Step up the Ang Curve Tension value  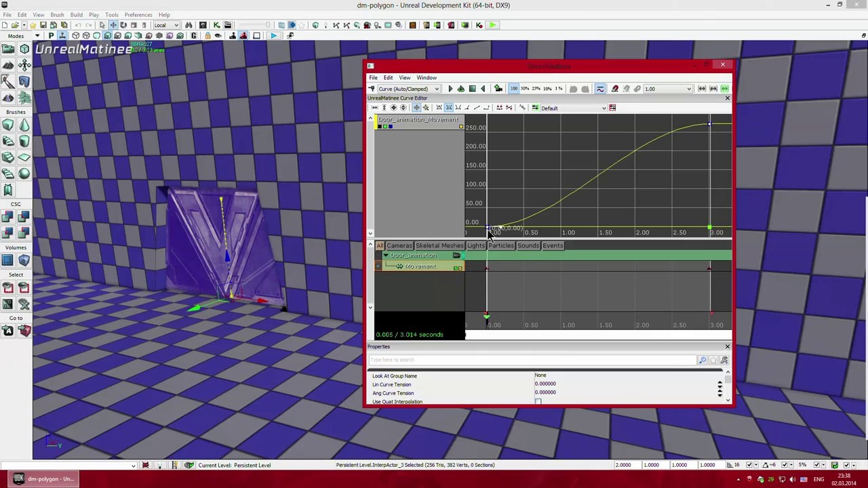pos(720,392)
